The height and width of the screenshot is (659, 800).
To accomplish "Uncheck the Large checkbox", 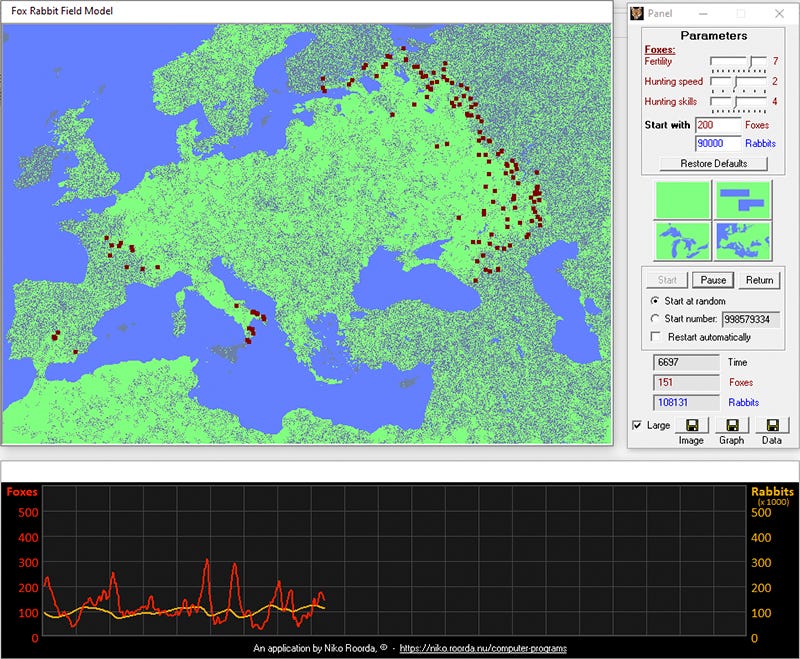I will (638, 426).
